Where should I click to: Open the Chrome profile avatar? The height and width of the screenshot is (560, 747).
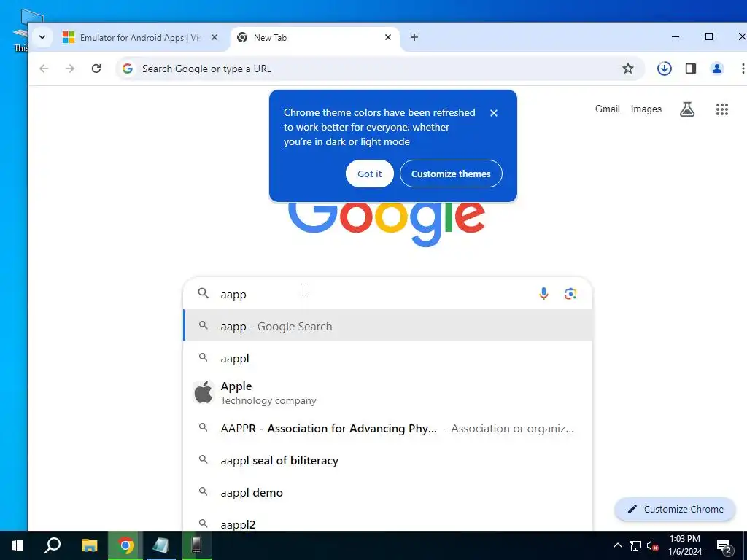tap(717, 69)
